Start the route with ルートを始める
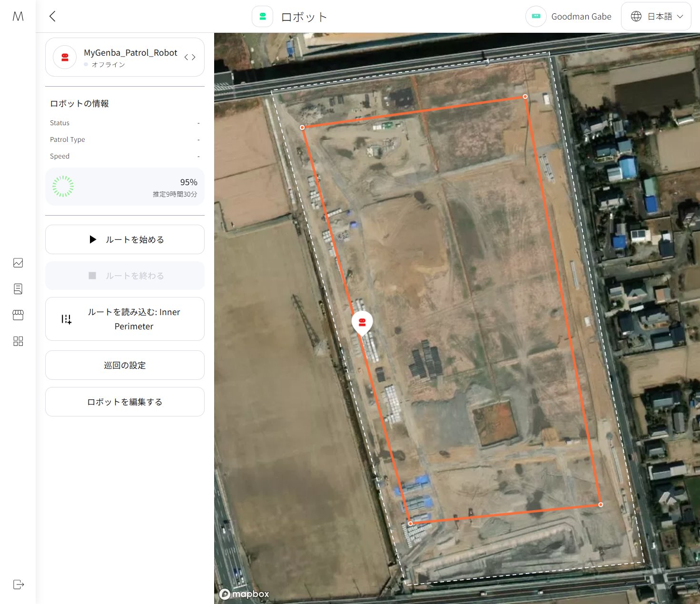The height and width of the screenshot is (604, 700). click(x=125, y=239)
